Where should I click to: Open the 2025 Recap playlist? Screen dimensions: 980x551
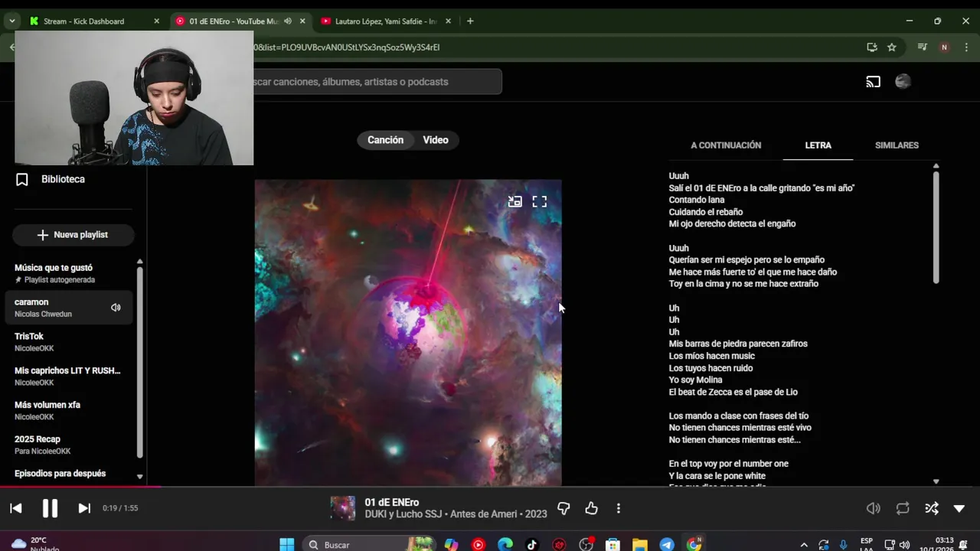(69, 445)
